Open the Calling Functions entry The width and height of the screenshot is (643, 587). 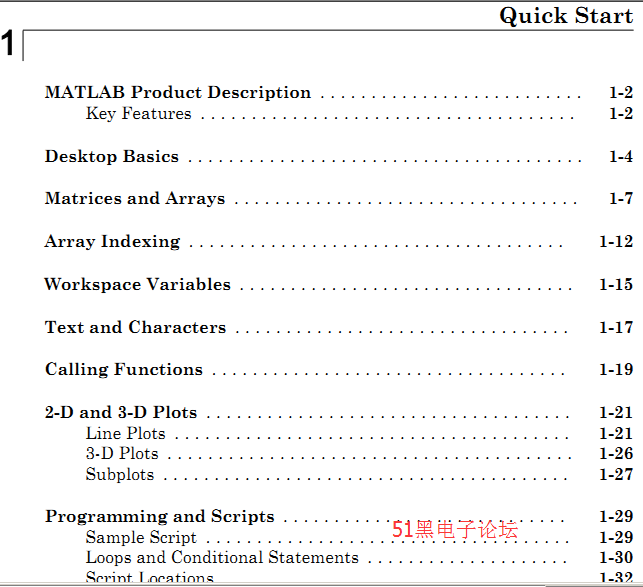pos(124,370)
